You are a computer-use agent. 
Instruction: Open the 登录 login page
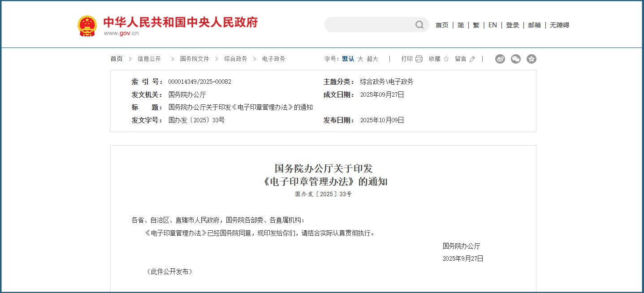coord(512,25)
